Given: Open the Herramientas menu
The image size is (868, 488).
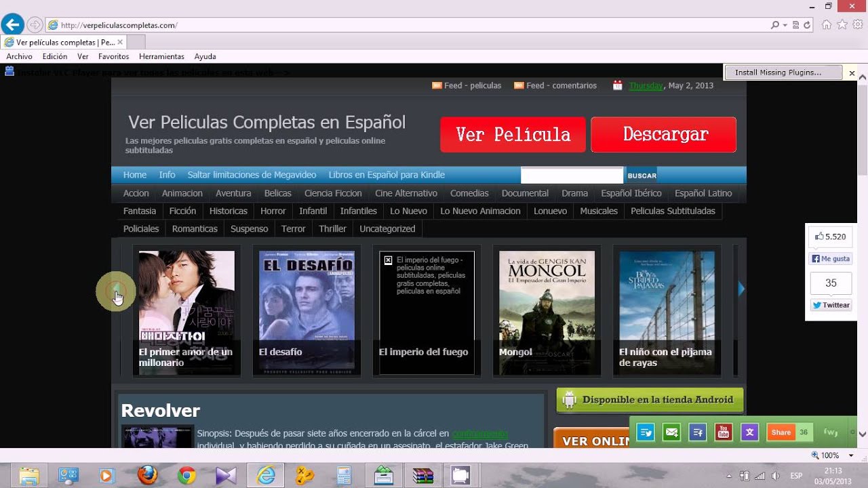Looking at the screenshot, I should pos(161,56).
